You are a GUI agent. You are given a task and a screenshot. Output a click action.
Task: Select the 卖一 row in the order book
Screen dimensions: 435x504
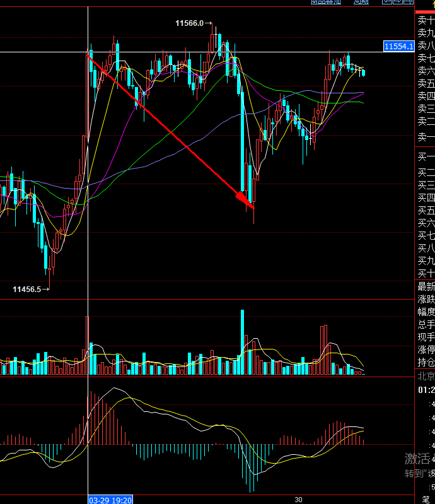[426, 138]
